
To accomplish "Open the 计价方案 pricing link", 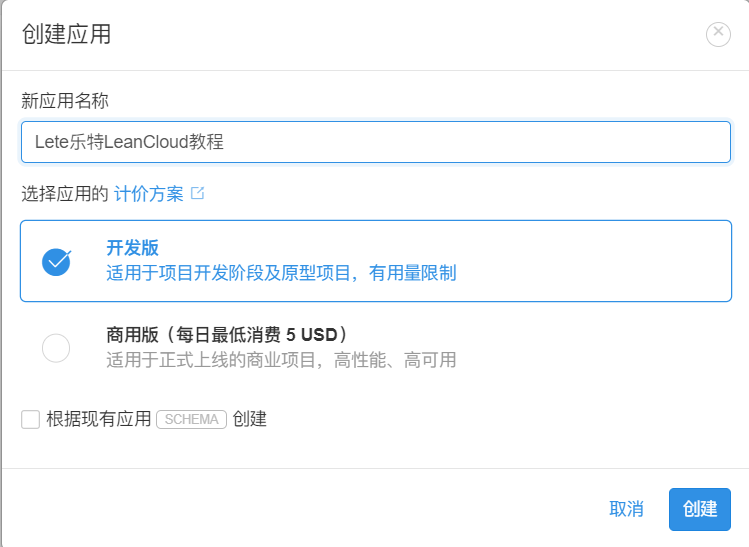I will [x=149, y=194].
